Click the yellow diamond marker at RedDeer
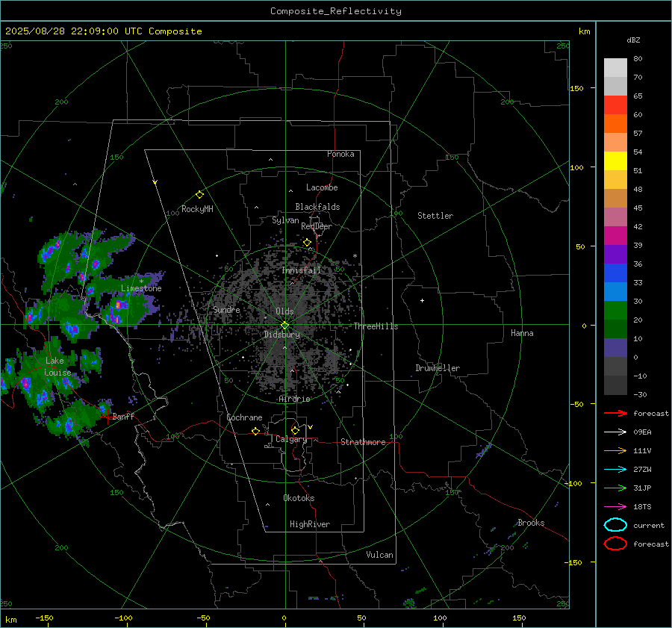This screenshot has height=628, width=672. [x=307, y=243]
